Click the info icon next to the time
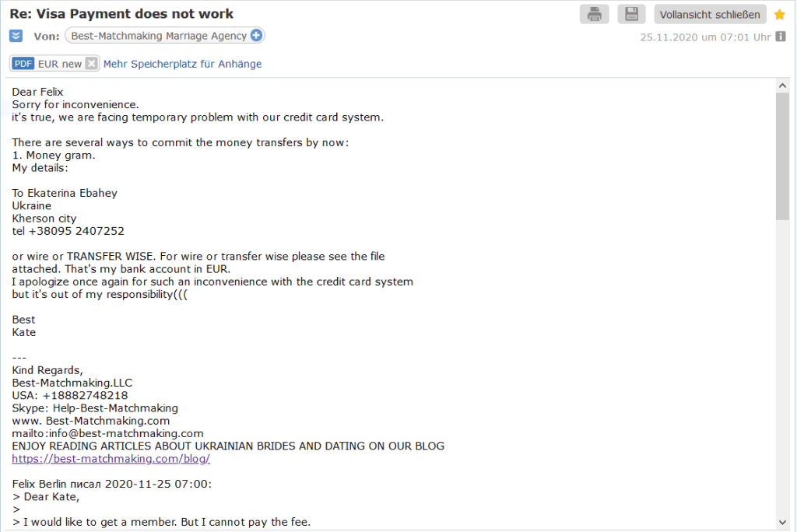797x532 pixels. click(781, 37)
